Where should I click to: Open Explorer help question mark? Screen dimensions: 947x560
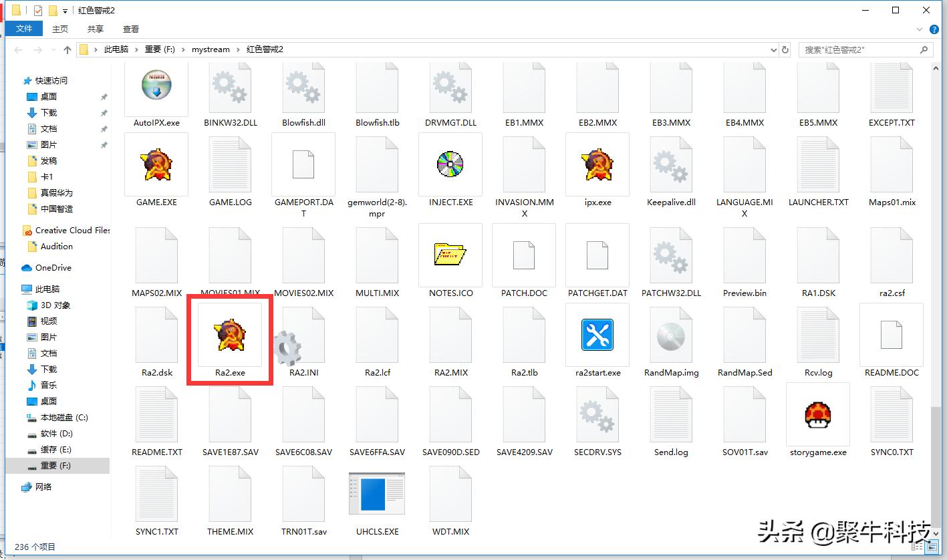tap(936, 29)
